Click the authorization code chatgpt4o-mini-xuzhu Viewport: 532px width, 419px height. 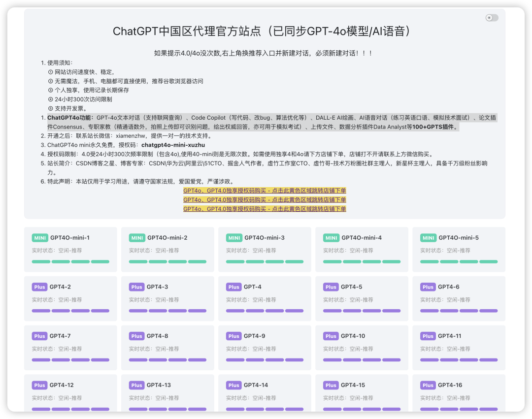point(173,145)
